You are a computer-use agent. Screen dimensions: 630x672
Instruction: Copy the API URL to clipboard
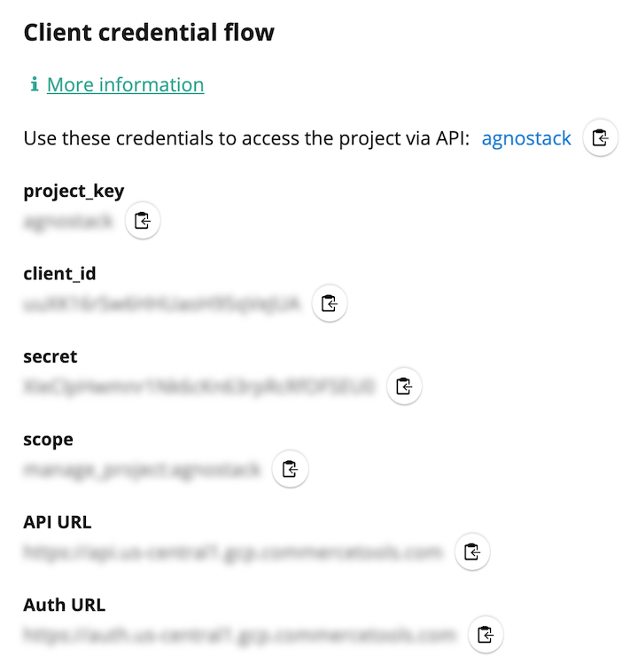pos(472,551)
